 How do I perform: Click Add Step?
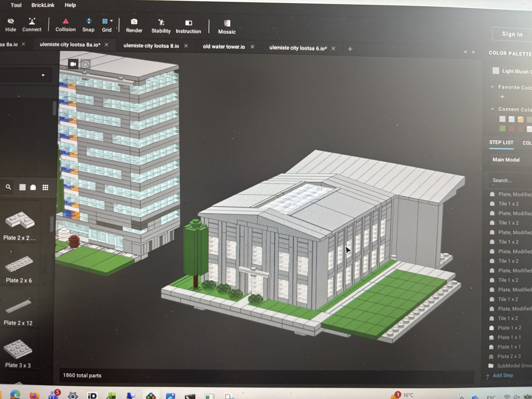click(x=499, y=375)
